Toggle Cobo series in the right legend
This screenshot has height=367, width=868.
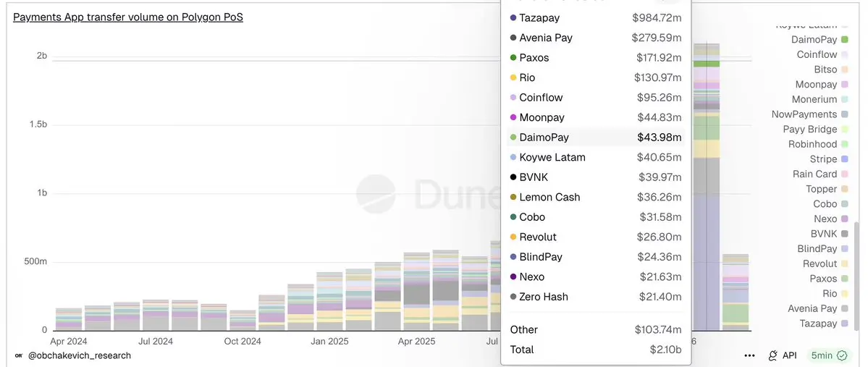(x=830, y=204)
